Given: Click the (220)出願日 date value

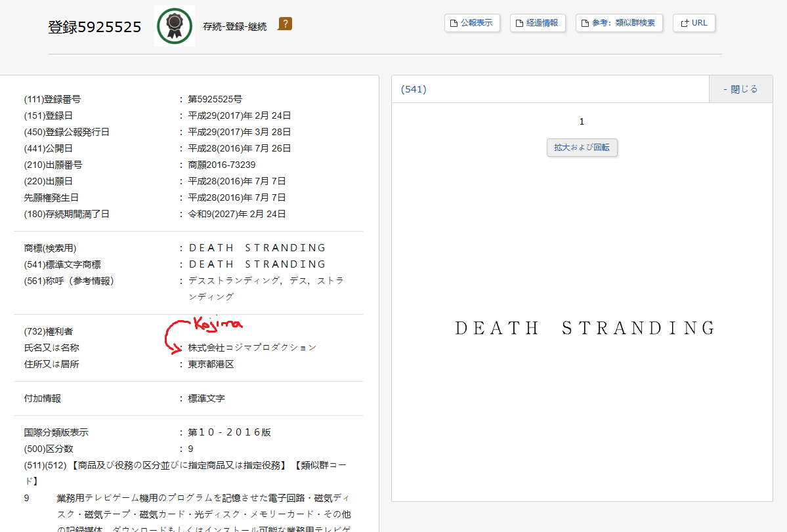Looking at the screenshot, I should (x=237, y=181).
